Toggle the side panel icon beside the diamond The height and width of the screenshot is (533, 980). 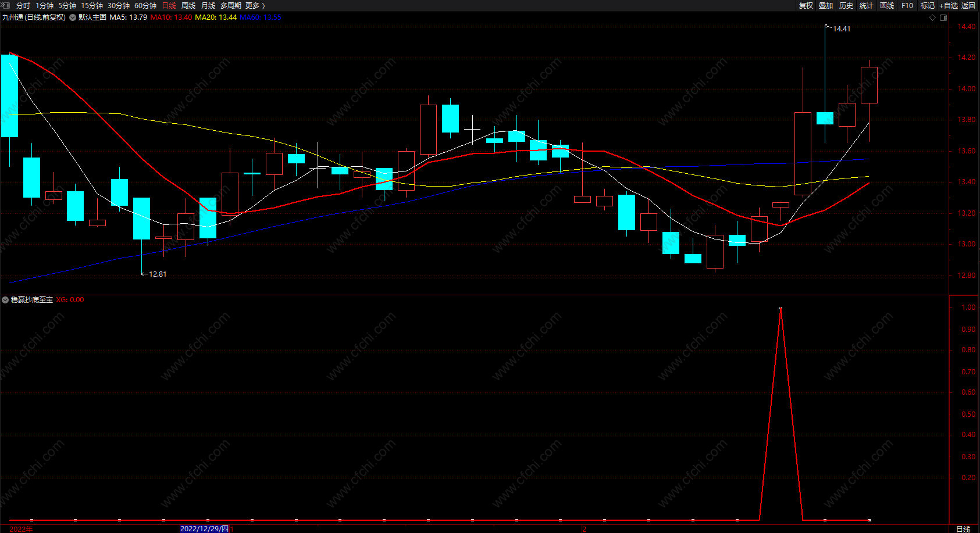943,17
